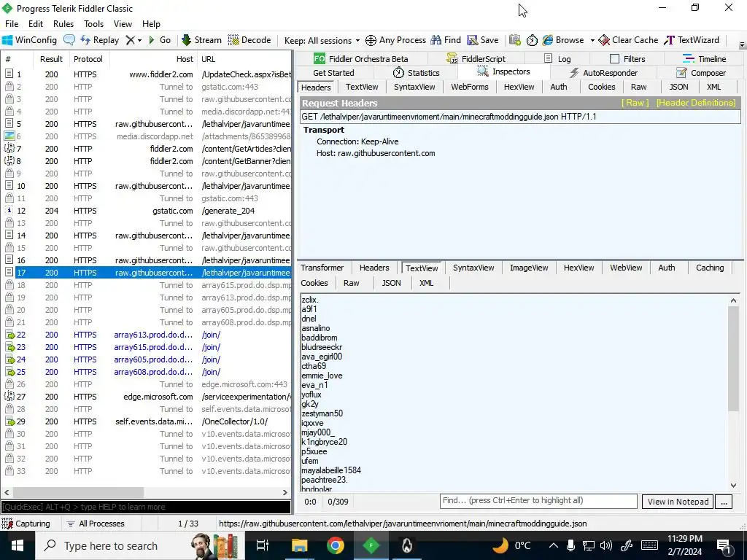Image resolution: width=747 pixels, height=560 pixels.
Task: Click the timer clock toolbar icon
Action: 532,40
